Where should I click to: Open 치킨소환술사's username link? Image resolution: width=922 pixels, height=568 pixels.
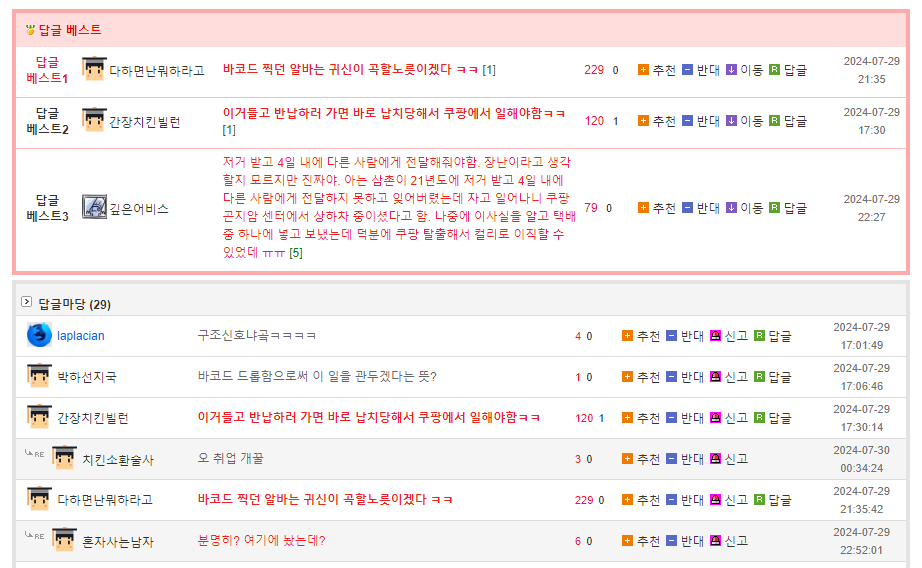pos(118,459)
